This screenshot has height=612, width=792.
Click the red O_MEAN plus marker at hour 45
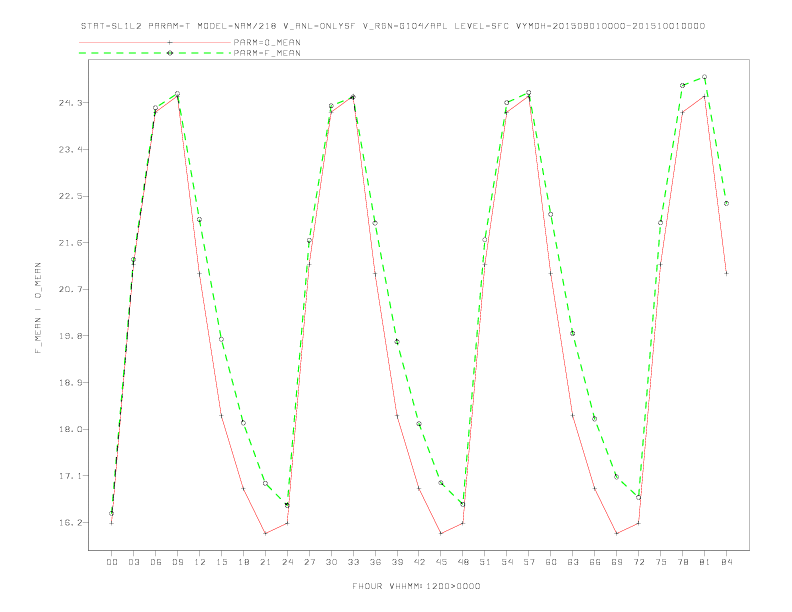[x=441, y=533]
